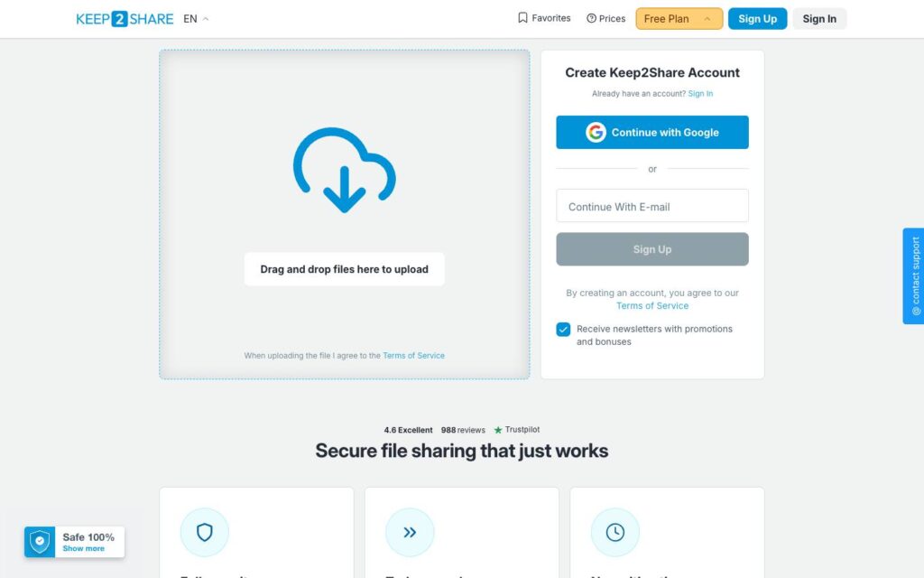Expand the Free Plan dropdown
The width and height of the screenshot is (924, 578).
coord(679,19)
